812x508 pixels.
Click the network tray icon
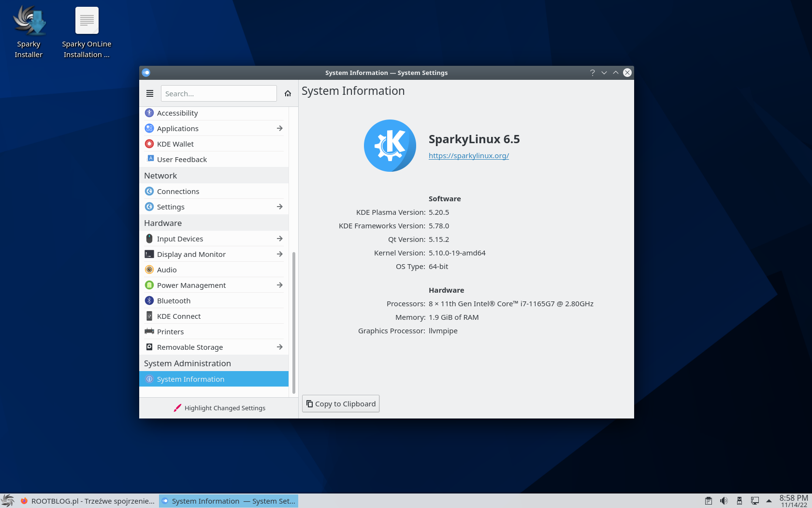[754, 501]
